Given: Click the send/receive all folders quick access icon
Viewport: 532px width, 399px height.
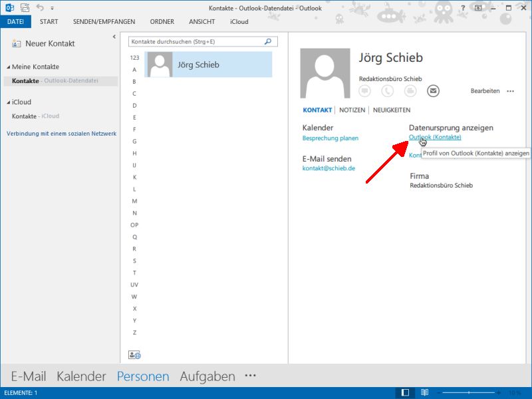Looking at the screenshot, I should [25, 7].
